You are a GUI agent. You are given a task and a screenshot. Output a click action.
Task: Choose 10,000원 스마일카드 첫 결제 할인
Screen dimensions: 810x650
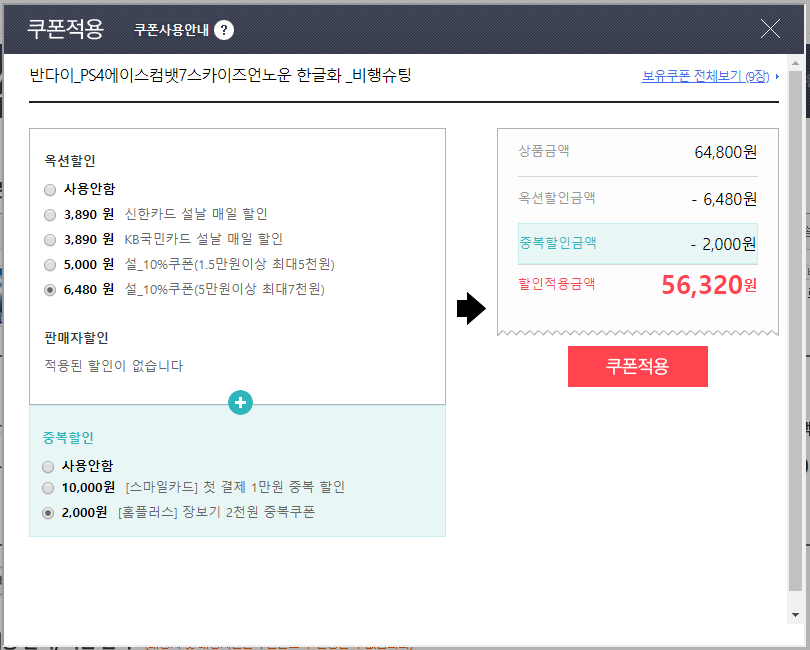coord(49,488)
